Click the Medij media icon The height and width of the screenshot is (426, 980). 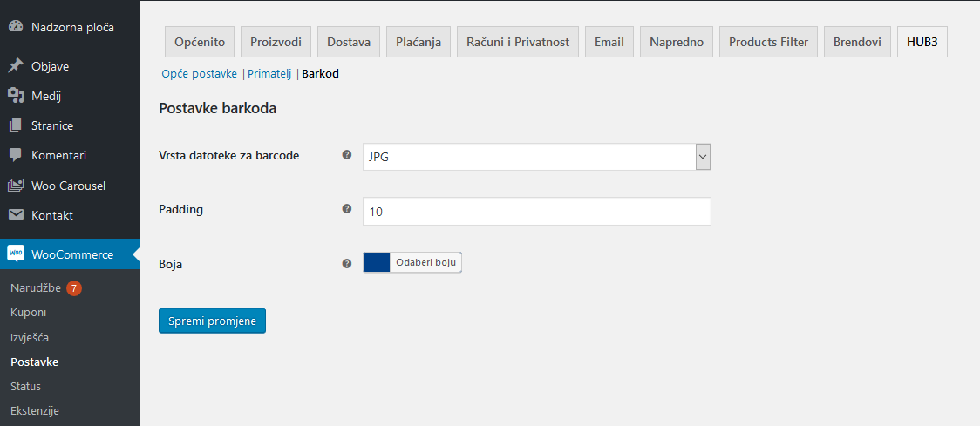click(16, 96)
